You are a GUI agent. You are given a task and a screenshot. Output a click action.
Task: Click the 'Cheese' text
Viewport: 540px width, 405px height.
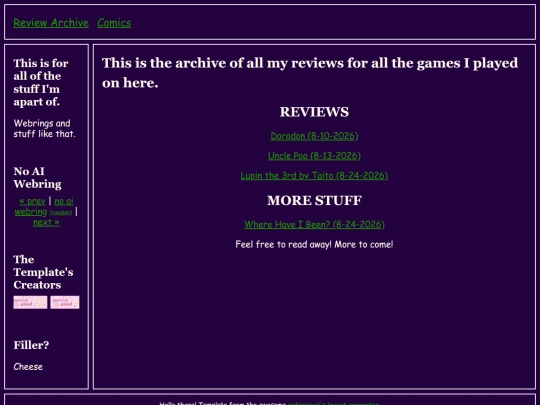pos(28,367)
